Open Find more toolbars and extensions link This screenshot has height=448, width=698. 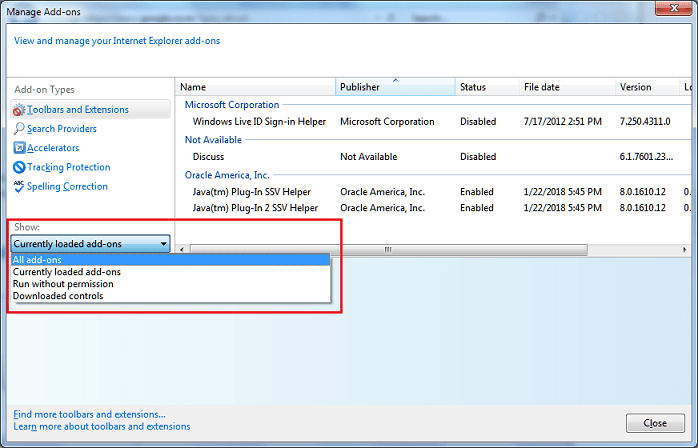click(89, 414)
